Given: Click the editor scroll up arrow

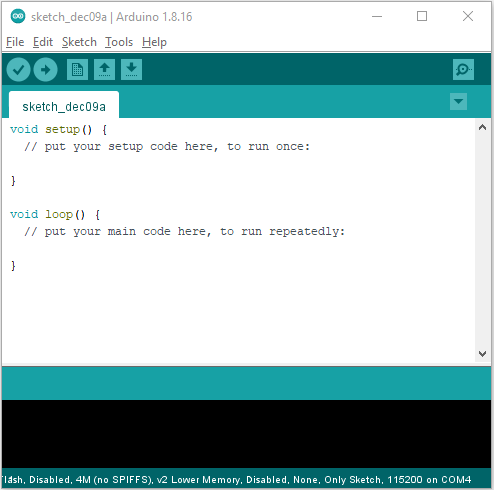Looking at the screenshot, I should tap(482, 127).
